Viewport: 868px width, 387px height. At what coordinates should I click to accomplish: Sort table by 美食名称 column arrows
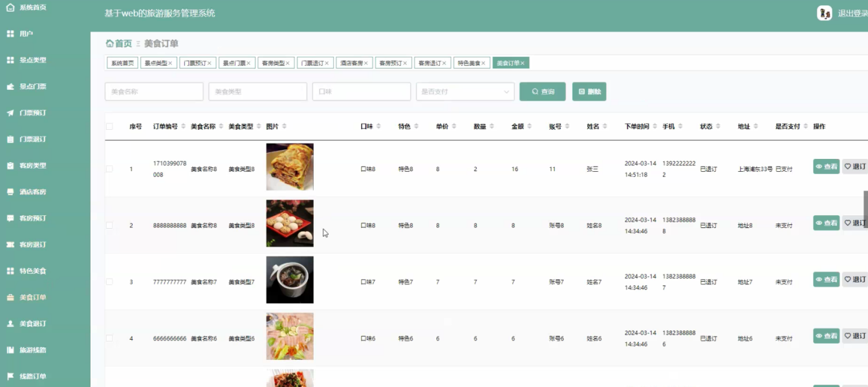tap(221, 127)
